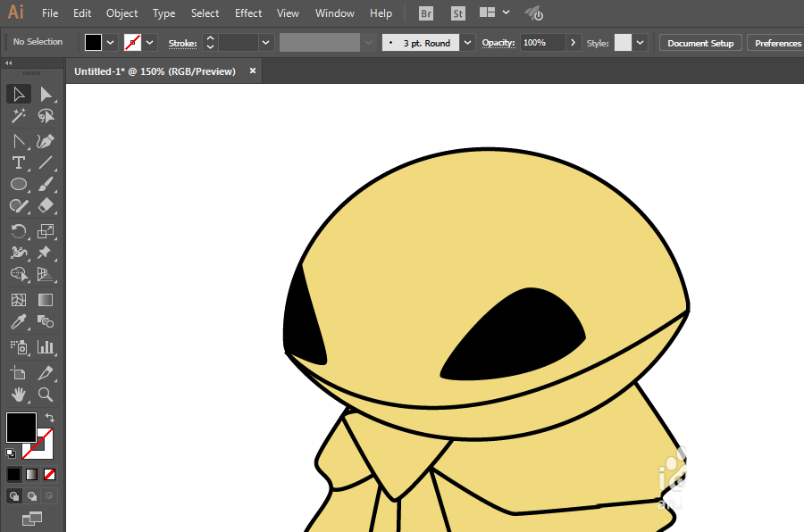Choose the Ellipse tool

coord(18,185)
